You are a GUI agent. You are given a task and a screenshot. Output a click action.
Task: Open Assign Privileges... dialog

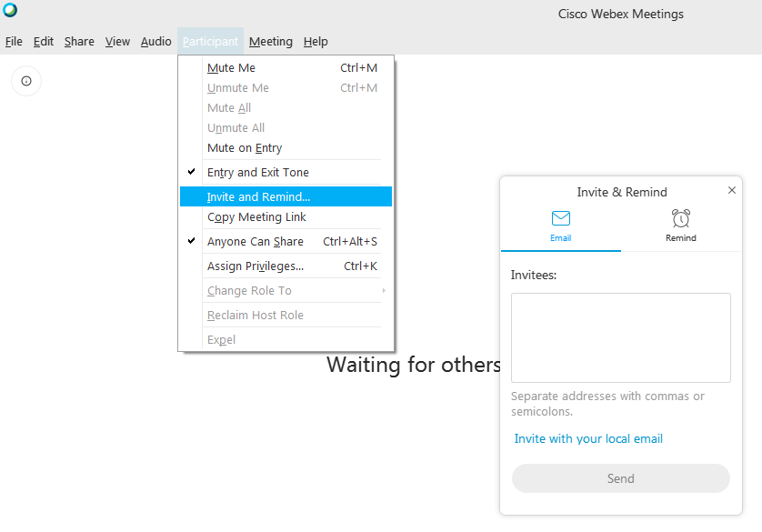point(286,266)
